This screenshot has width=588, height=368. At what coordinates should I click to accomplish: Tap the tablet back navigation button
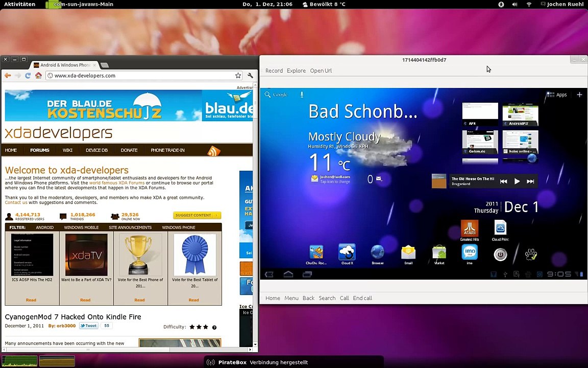click(x=269, y=274)
